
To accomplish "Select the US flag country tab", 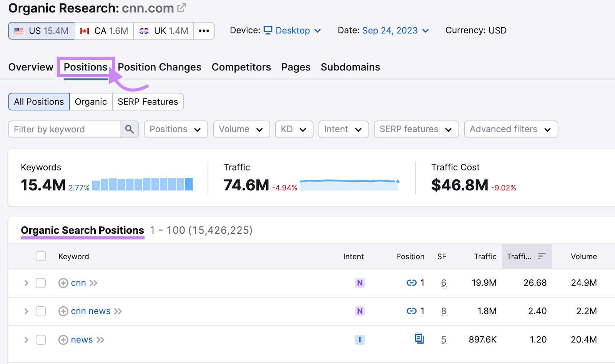I will point(41,31).
